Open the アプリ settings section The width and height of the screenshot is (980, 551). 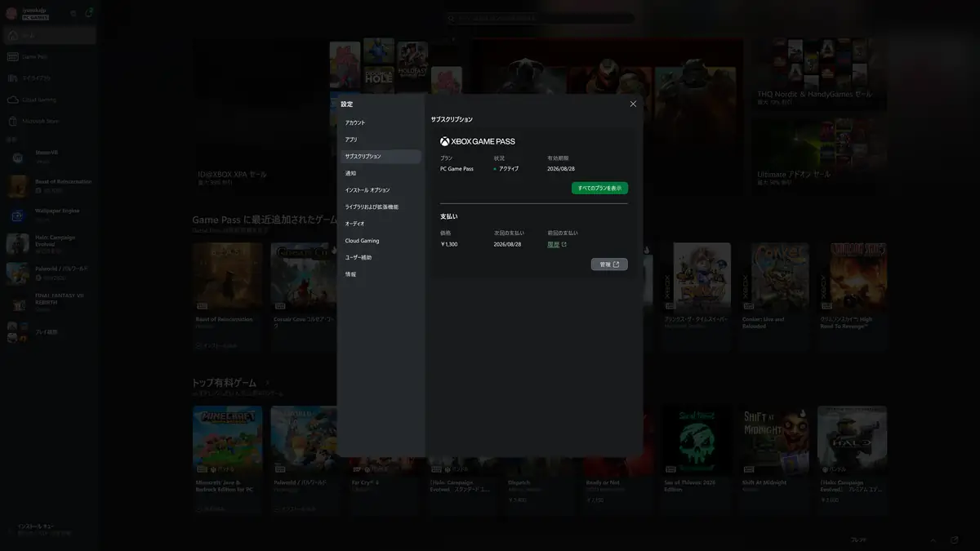coord(381,140)
